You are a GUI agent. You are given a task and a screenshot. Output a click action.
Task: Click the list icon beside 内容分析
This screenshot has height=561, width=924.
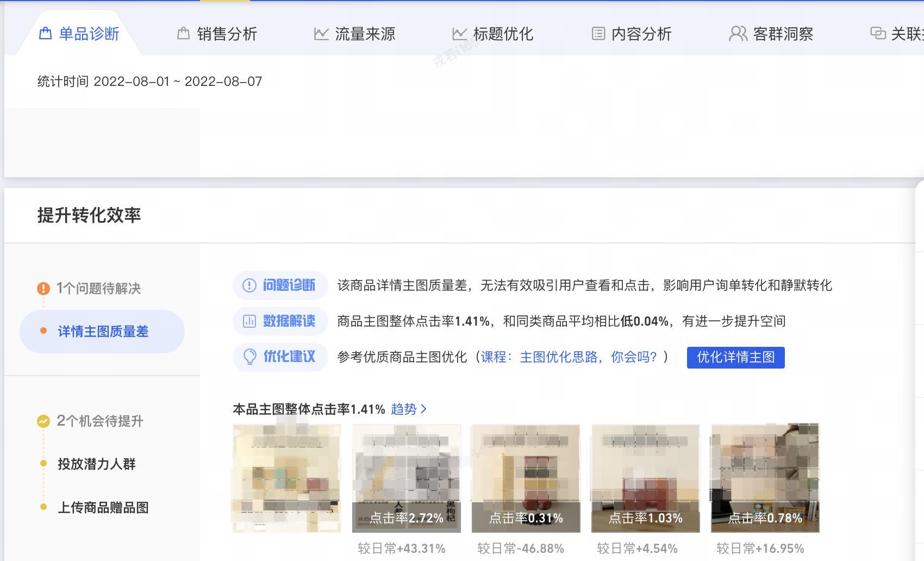click(x=598, y=34)
